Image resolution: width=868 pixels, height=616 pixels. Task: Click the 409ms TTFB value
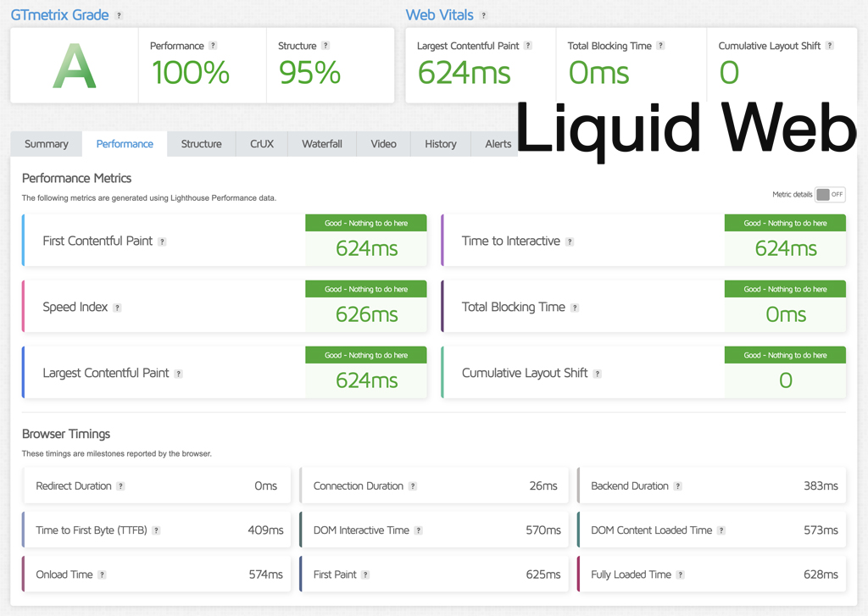265,530
